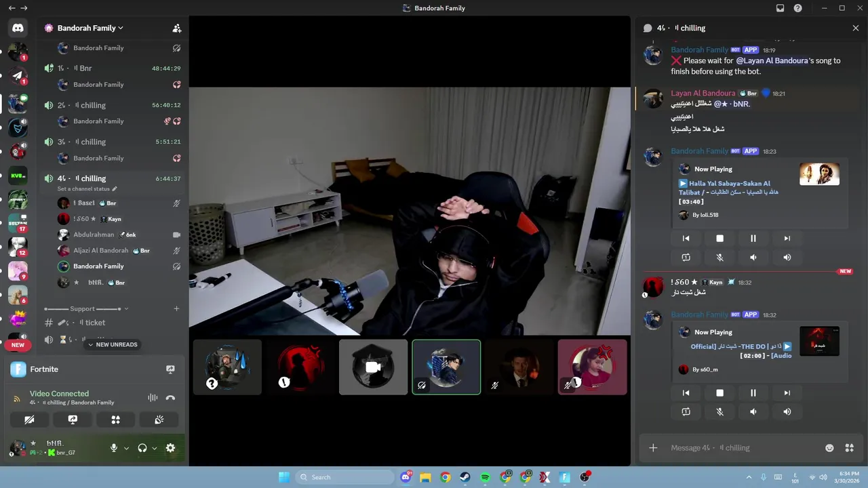Screen dimensions: 868x488
Task: Raise volume under the s60_m song
Action: [787, 412]
